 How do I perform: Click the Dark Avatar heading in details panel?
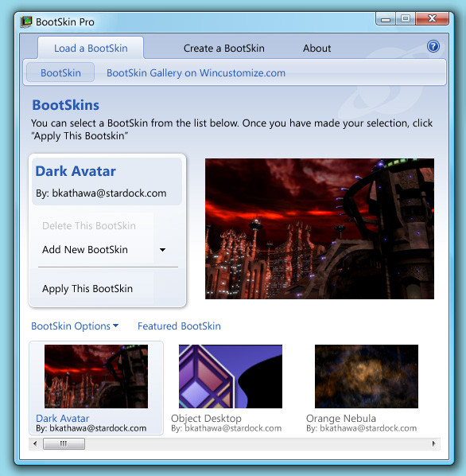pos(76,171)
